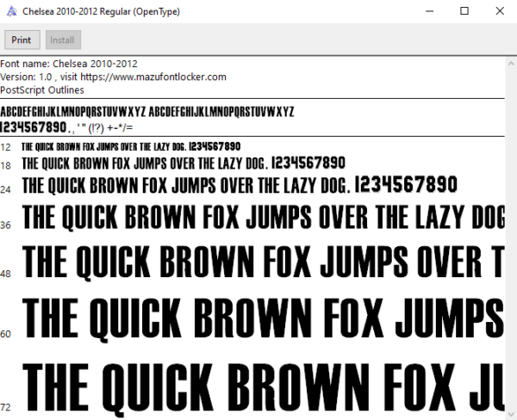Screen dimensions: 517x420
Task: Click the 72 point quick brown fox sample
Action: coord(264,389)
